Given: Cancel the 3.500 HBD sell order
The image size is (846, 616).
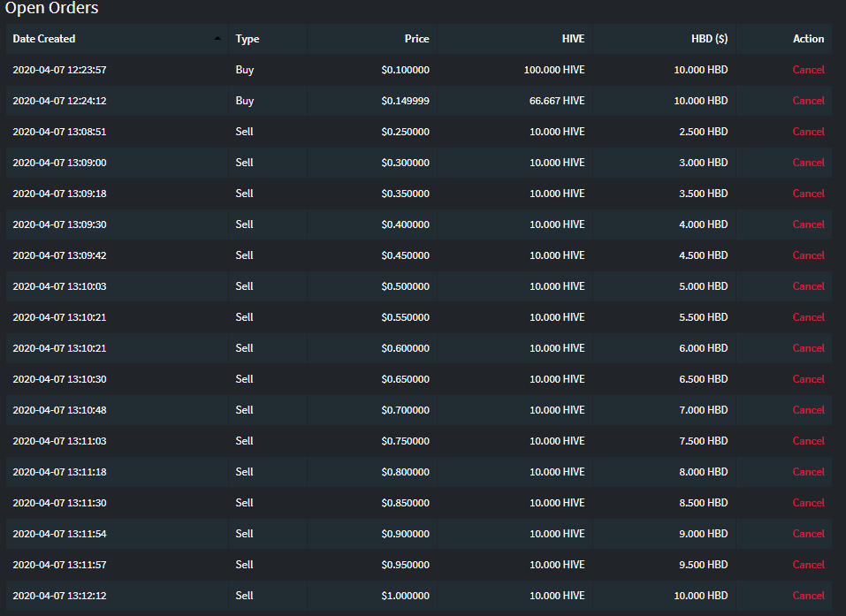Looking at the screenshot, I should point(808,193).
